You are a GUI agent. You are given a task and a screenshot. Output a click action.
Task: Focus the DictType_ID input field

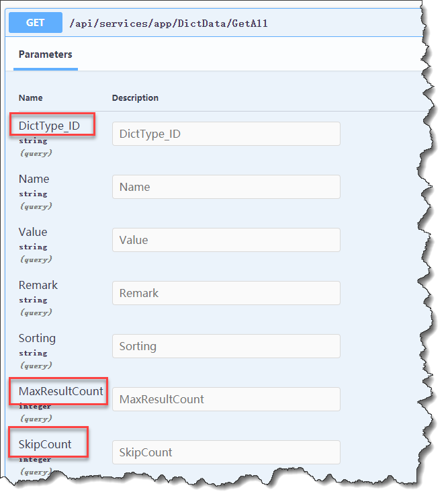(226, 134)
